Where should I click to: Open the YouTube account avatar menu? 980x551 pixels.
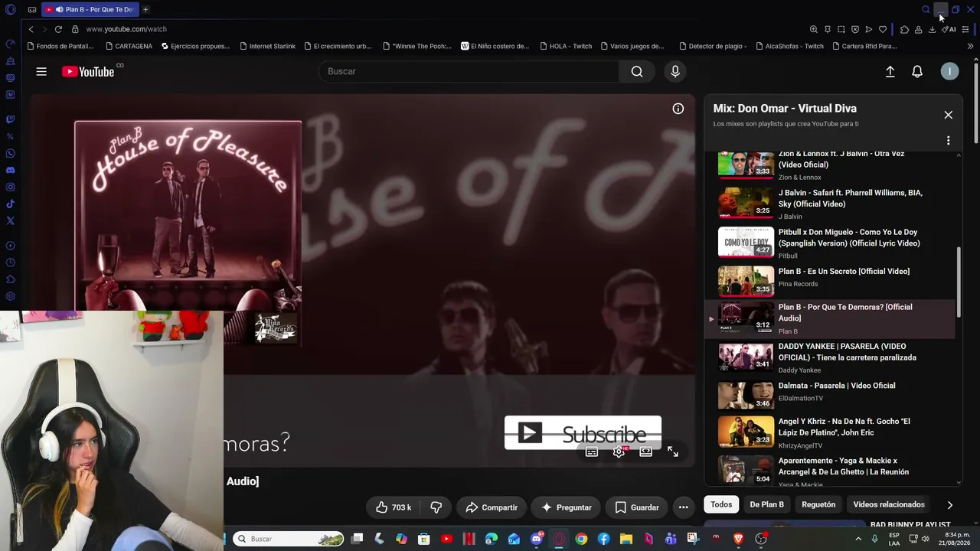949,71
